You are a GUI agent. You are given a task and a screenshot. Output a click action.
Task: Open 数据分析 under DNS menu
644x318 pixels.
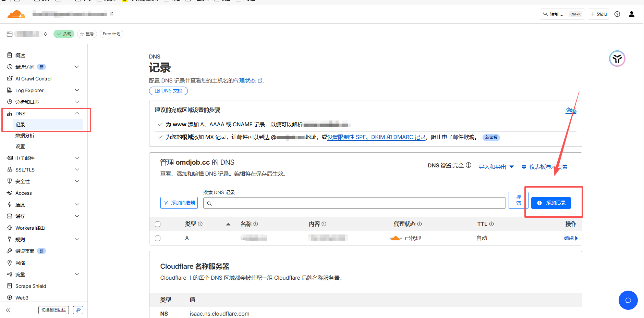[x=25, y=136]
